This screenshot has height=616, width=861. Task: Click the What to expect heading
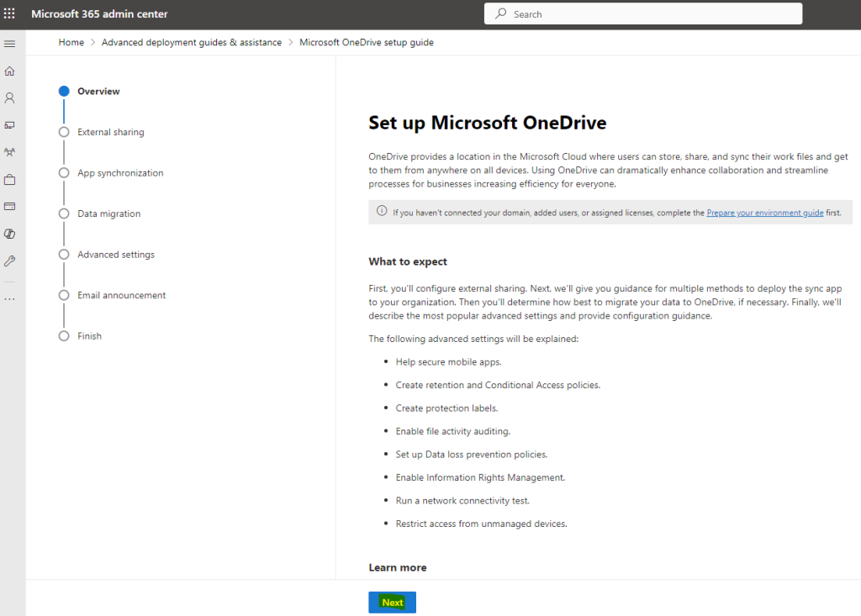(x=408, y=262)
